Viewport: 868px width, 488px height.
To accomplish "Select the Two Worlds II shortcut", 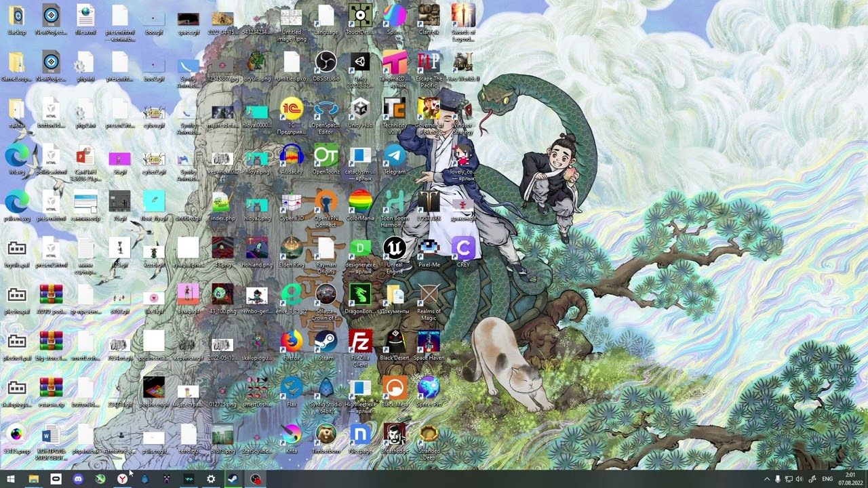I will pos(463,66).
